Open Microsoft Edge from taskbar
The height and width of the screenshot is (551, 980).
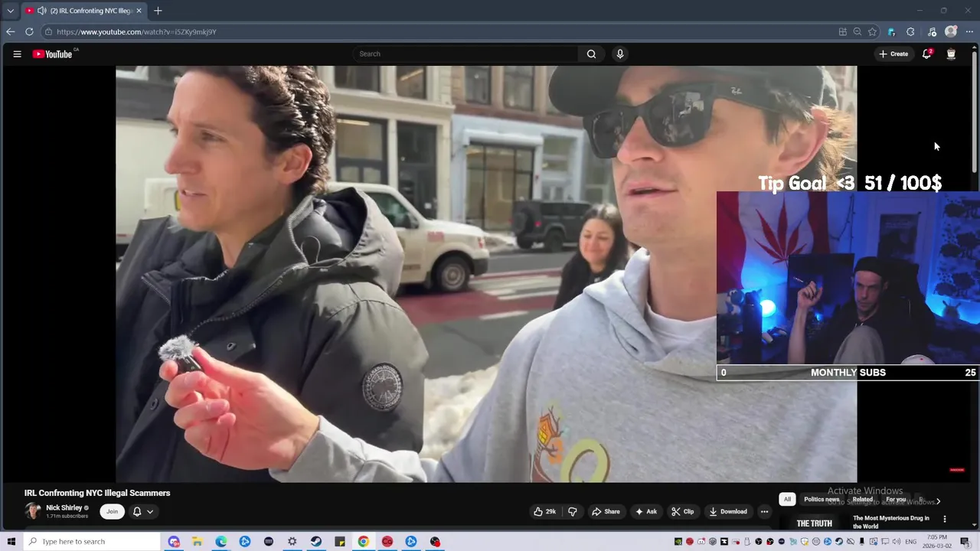220,542
